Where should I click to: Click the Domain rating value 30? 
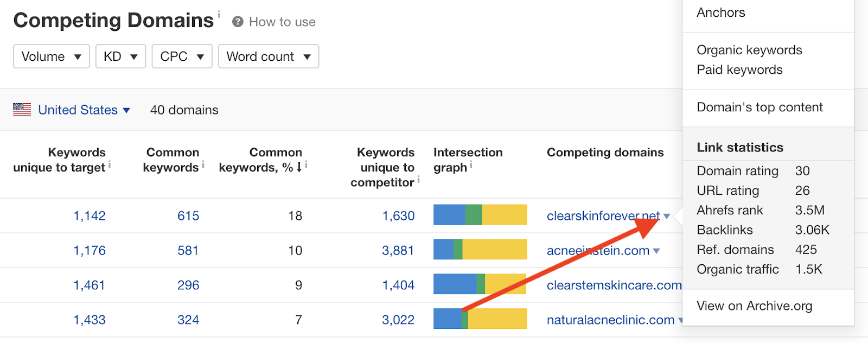click(802, 171)
